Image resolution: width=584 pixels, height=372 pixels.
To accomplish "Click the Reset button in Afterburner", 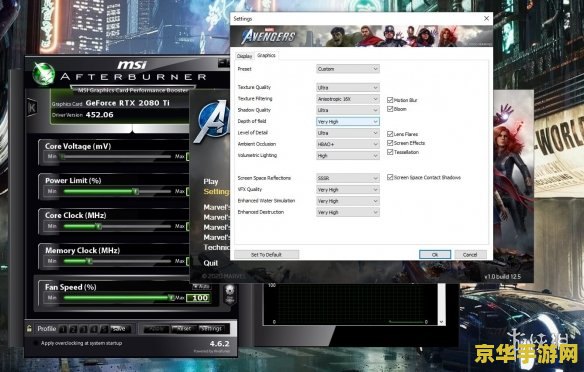I will [184, 329].
